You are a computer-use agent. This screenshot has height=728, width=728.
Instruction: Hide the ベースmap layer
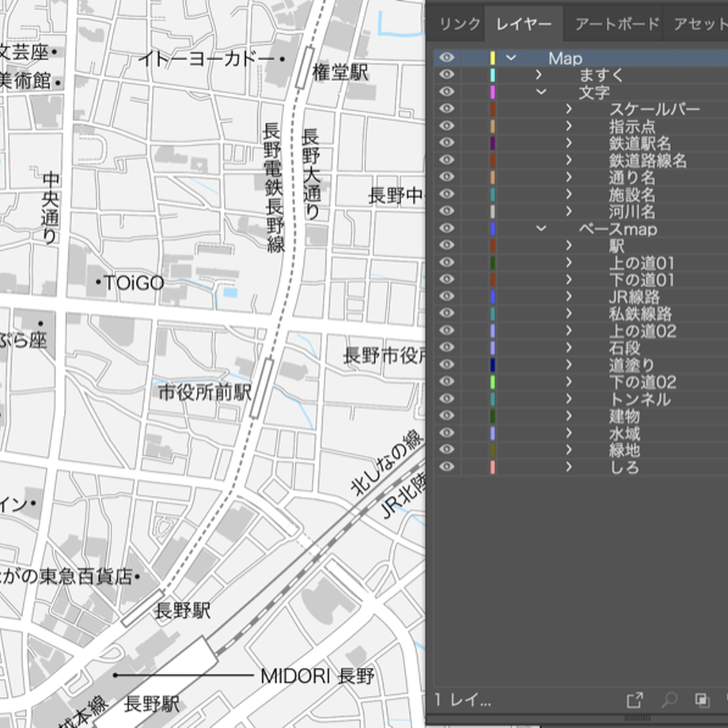coord(446,228)
